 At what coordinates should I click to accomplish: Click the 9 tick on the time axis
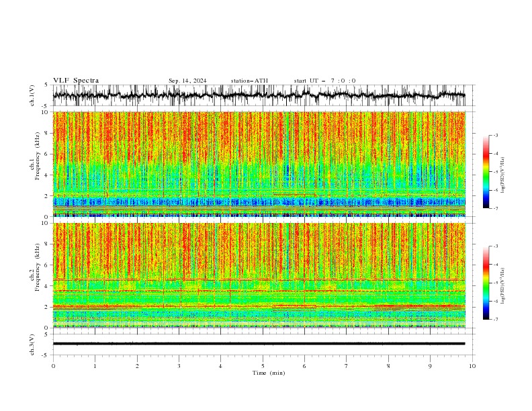coord(430,366)
